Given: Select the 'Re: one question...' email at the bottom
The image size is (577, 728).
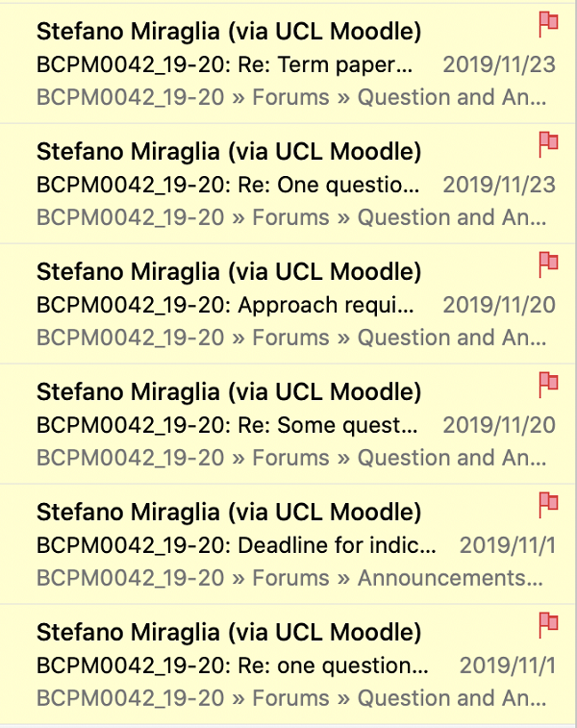Looking at the screenshot, I should 233,665.
